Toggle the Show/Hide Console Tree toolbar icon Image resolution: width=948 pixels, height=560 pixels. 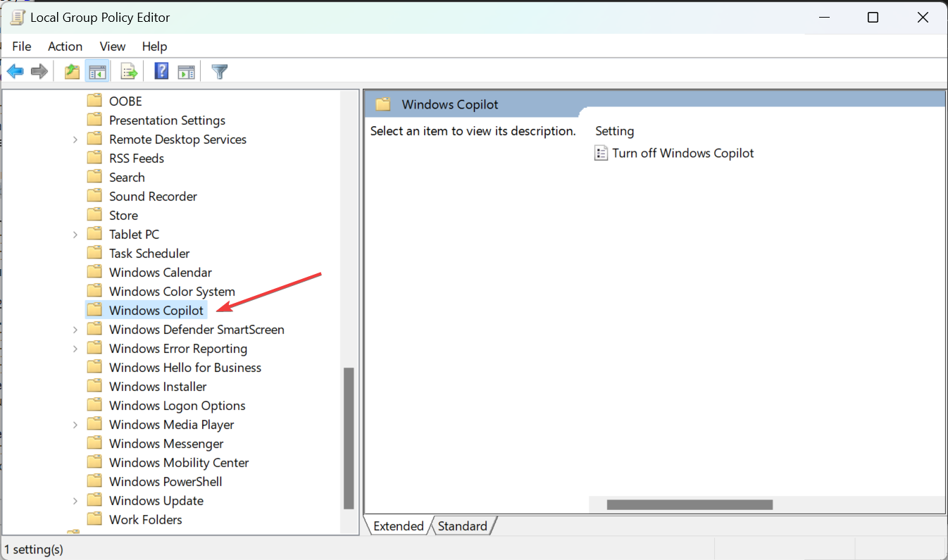coord(96,71)
